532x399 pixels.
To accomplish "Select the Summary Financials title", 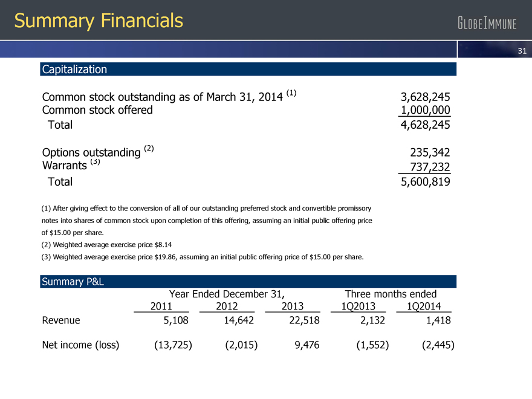I will [99, 21].
